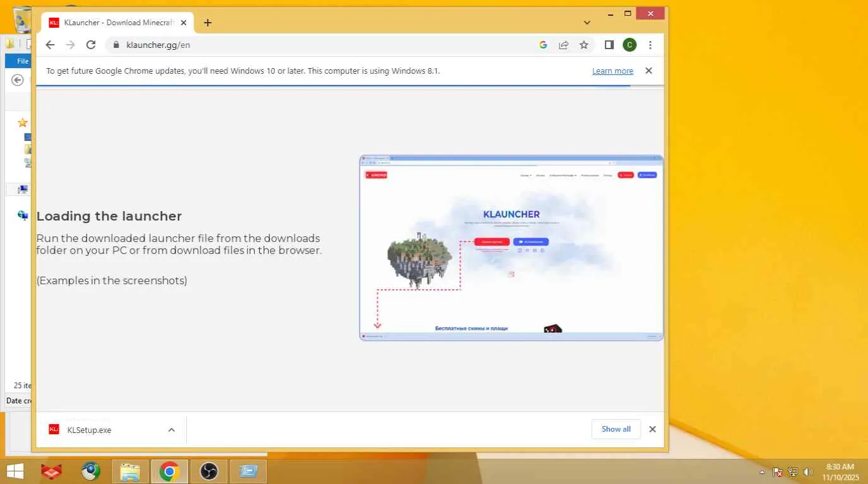
Task: Go back in the File Explorer window
Action: 18,80
